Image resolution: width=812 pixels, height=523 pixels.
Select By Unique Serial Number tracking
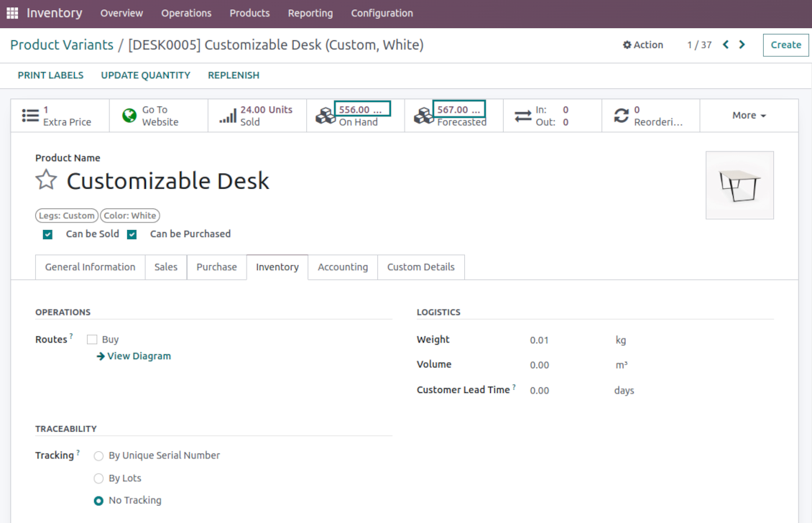99,456
